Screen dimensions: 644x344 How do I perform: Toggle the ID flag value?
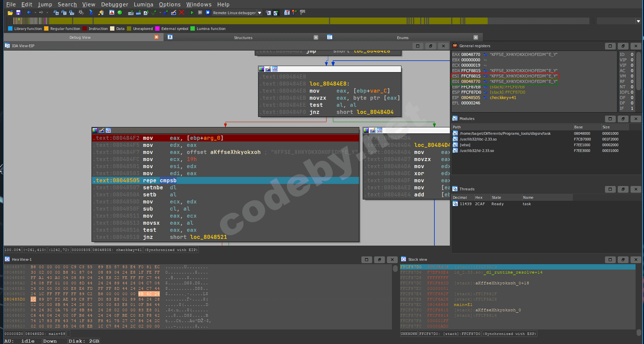pos(632,54)
